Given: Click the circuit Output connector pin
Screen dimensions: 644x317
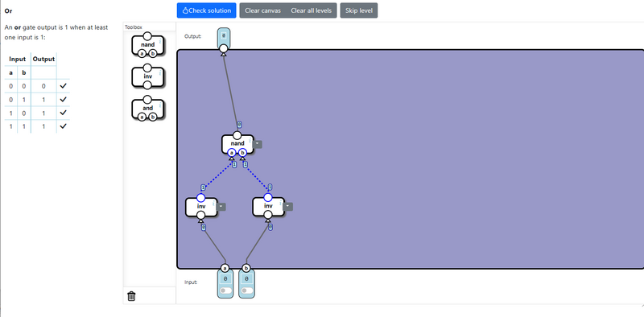Looking at the screenshot, I should coord(223,49).
